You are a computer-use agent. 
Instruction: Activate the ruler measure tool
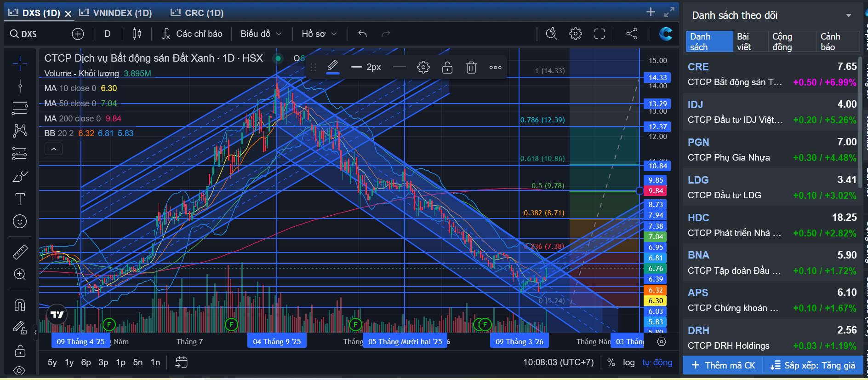[x=20, y=252]
